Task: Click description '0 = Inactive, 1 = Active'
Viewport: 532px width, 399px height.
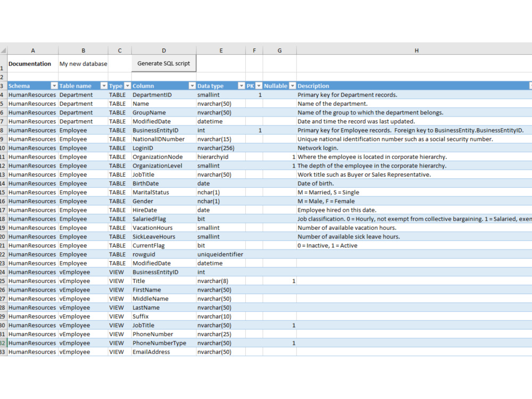Action: pos(327,245)
